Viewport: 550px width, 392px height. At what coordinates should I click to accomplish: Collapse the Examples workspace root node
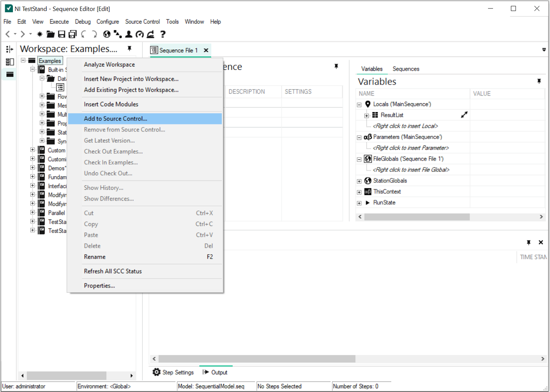23,60
